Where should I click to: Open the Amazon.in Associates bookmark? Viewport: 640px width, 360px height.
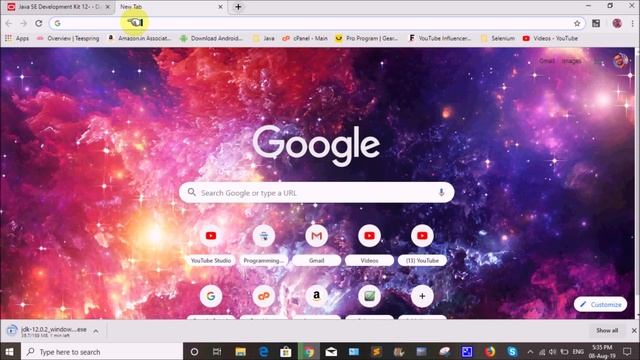(x=139, y=38)
